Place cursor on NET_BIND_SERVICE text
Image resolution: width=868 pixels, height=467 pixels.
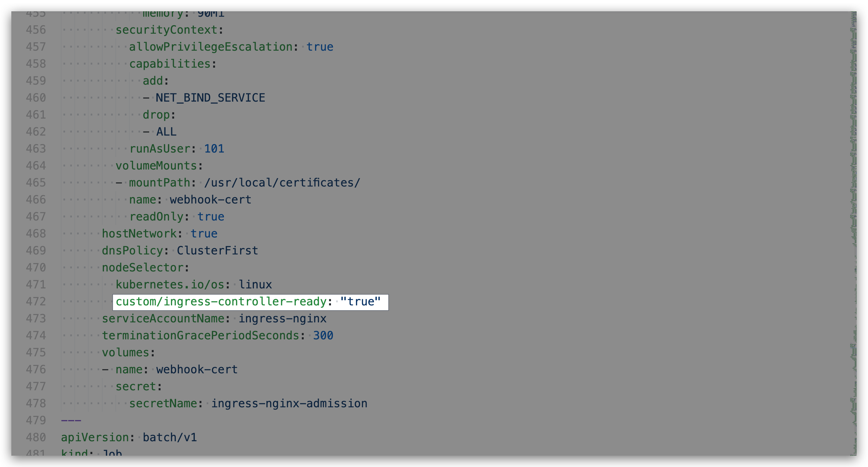point(210,98)
